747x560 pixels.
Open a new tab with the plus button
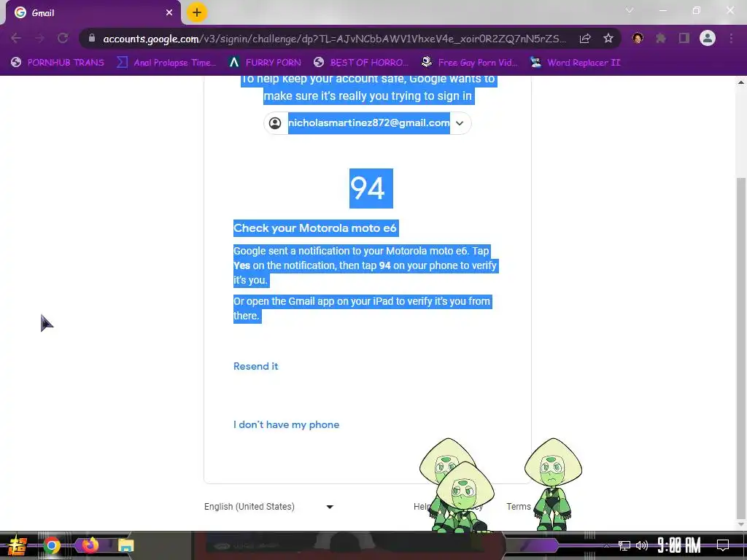197,12
